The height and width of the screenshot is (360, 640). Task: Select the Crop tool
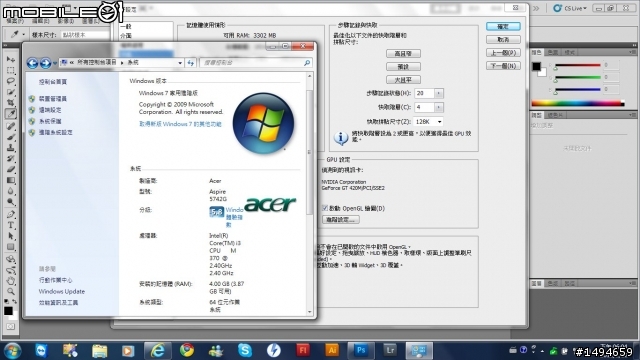coord(11,102)
